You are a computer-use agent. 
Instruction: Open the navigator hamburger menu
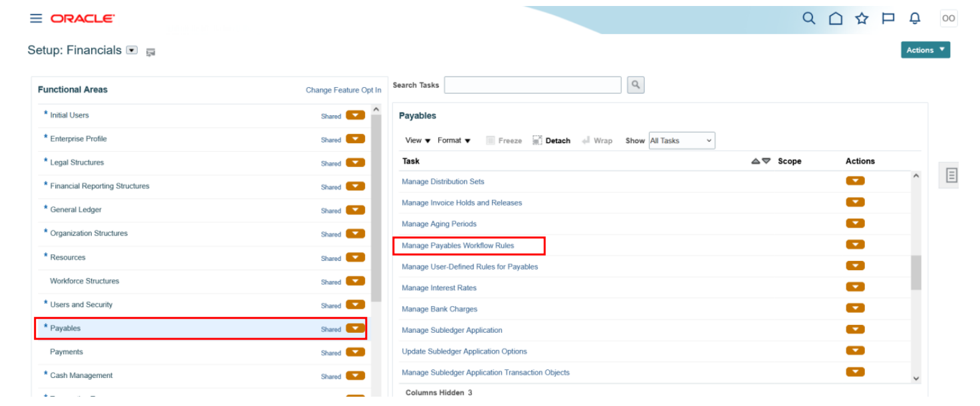36,18
